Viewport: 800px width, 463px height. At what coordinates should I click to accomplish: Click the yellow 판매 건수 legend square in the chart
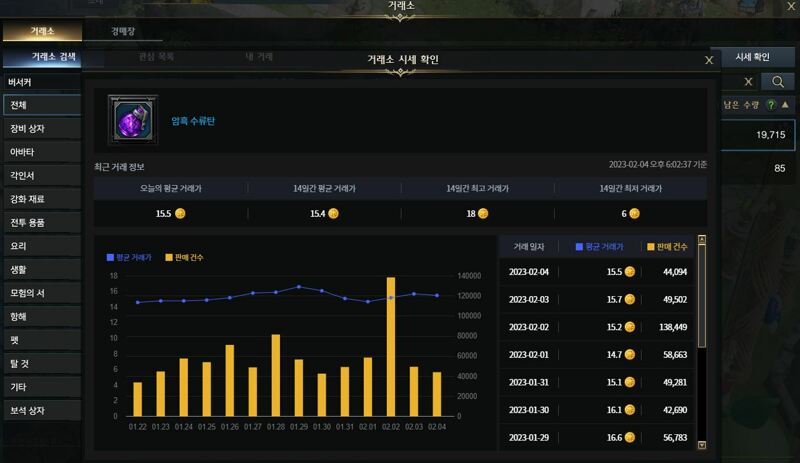[169, 257]
